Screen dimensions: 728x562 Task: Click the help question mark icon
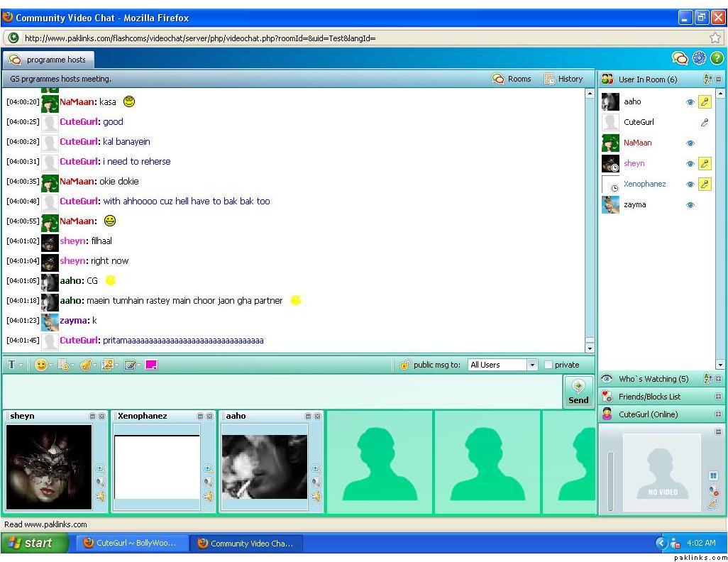tap(717, 58)
